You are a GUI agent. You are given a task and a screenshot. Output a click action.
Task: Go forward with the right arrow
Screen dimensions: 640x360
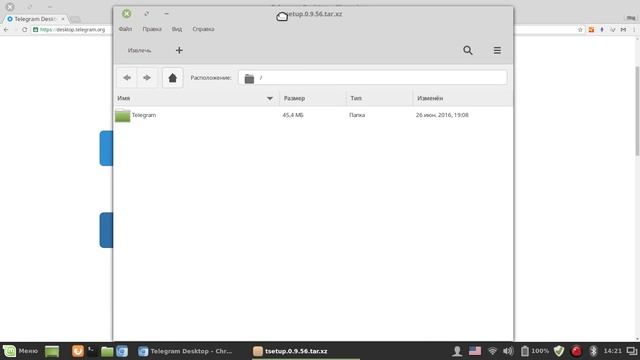pos(147,78)
